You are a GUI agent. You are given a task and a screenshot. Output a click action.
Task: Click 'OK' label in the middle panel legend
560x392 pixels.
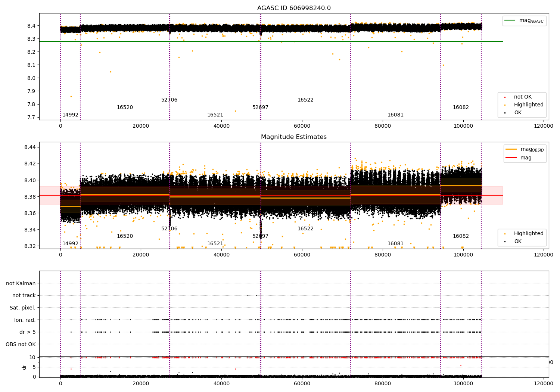(518, 242)
